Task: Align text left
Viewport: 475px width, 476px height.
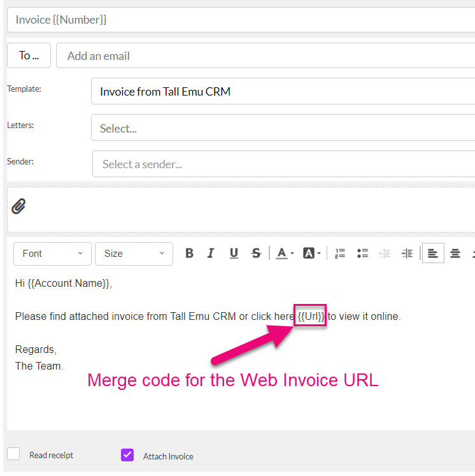Action: [x=433, y=253]
